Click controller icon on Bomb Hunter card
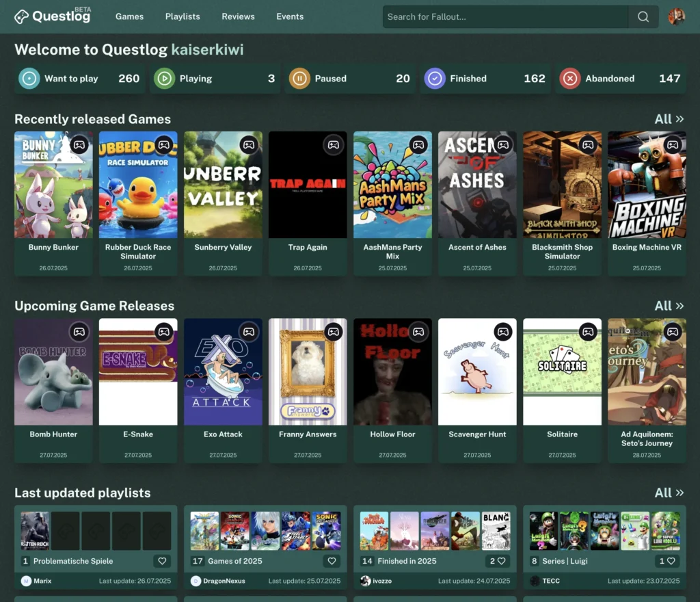700x602 pixels. tap(79, 332)
